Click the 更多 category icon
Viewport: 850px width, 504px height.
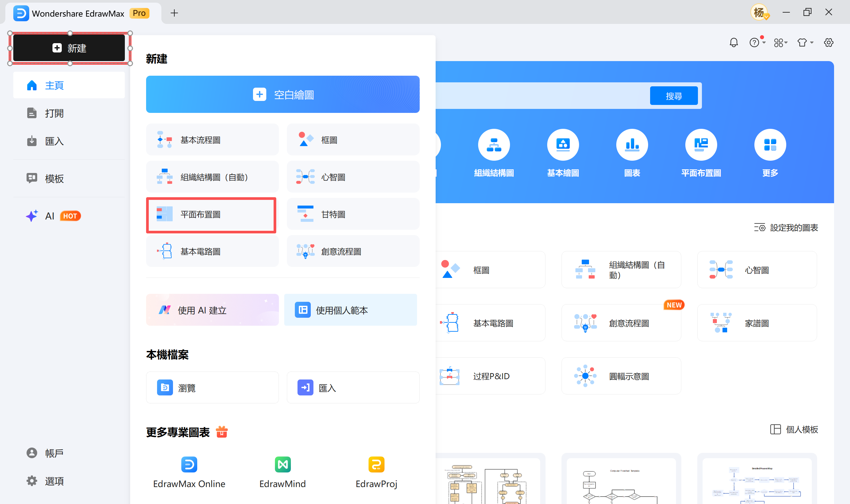click(x=770, y=144)
